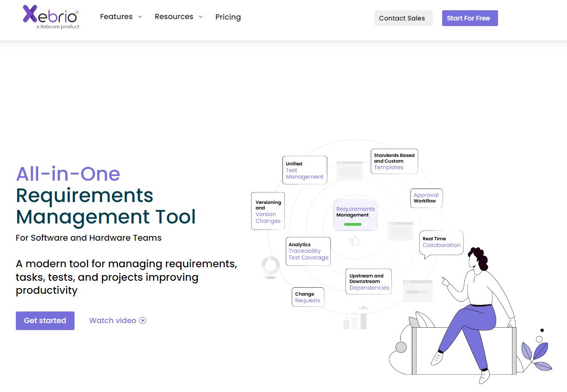Click the browser window icon near Unified Test Management
This screenshot has height=392, width=567.
(349, 170)
